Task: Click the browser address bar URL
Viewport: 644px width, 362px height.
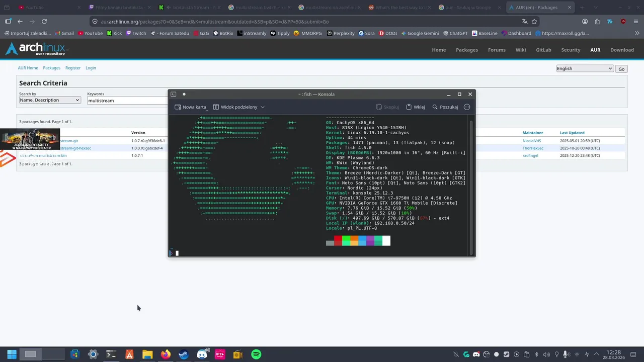Action: (x=215, y=22)
